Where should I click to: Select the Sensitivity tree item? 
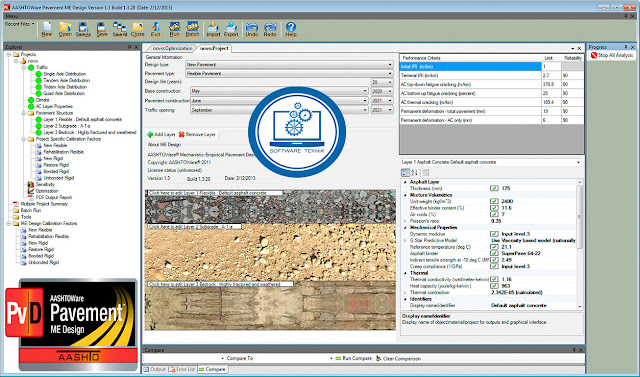tap(45, 184)
